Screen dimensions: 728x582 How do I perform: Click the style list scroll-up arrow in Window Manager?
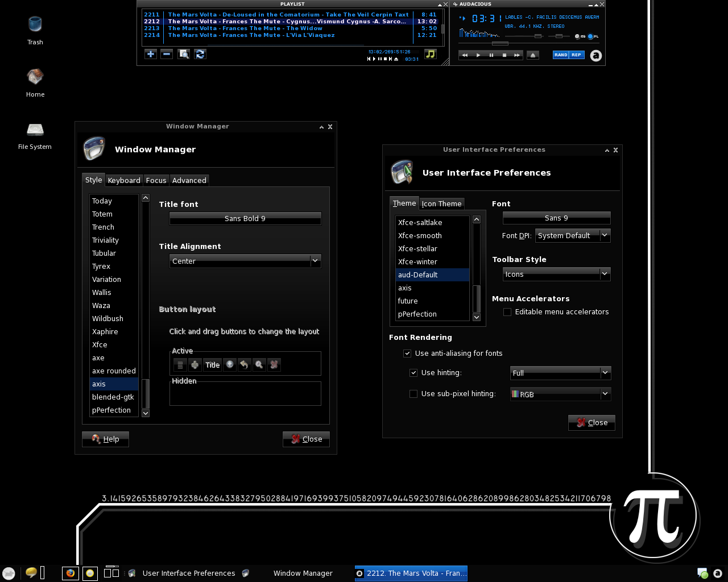point(146,198)
